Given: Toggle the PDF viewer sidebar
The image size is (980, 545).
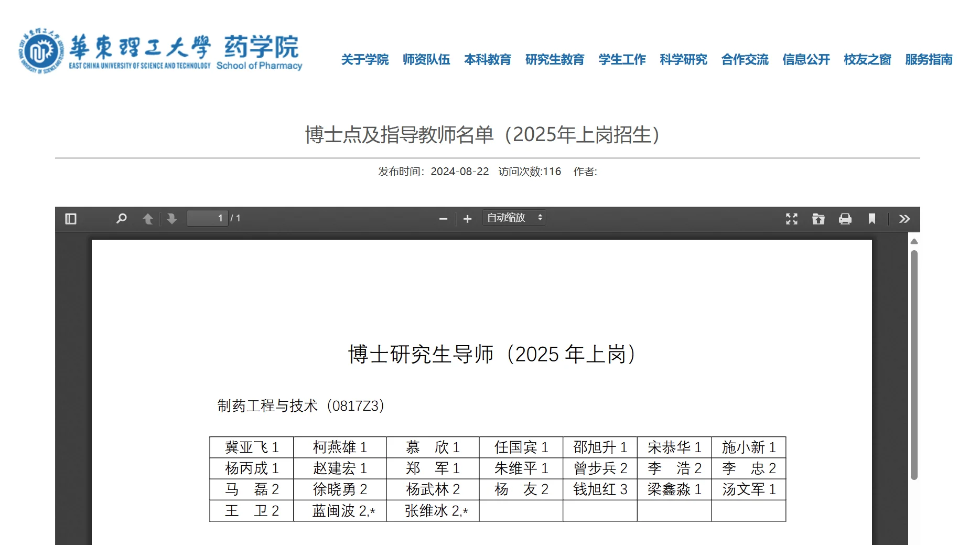Looking at the screenshot, I should (71, 219).
